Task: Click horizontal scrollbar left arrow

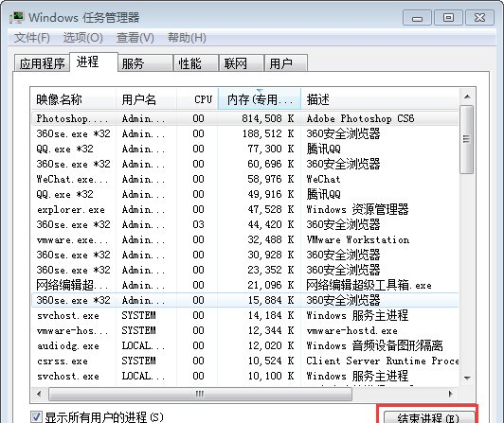Action: click(x=39, y=394)
